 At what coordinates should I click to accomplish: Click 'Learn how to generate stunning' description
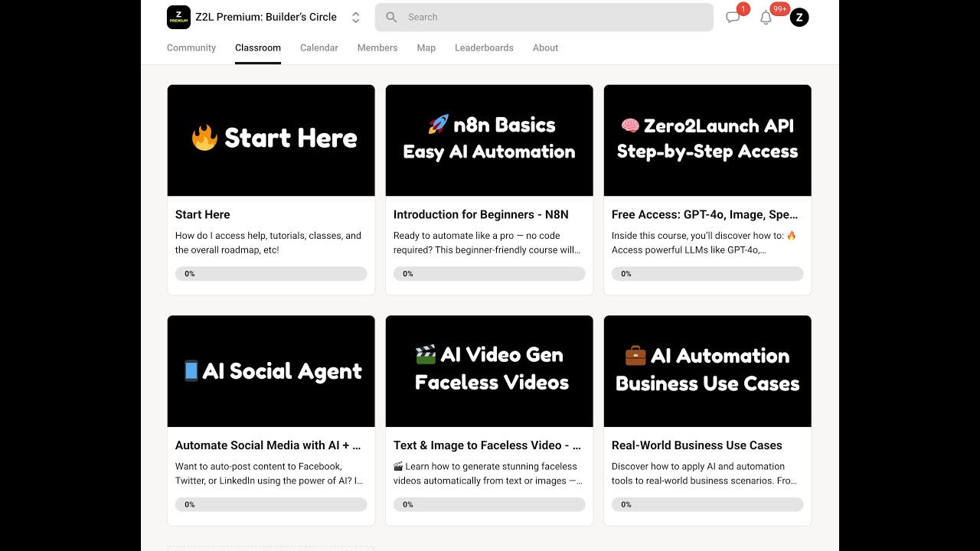tap(488, 474)
